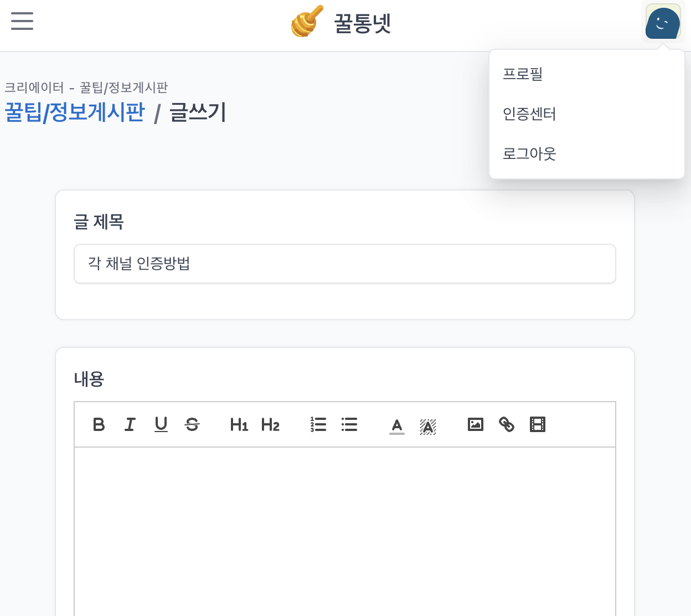Insert a hyperlink
Viewport: 691px width, 616px height.
tap(507, 424)
